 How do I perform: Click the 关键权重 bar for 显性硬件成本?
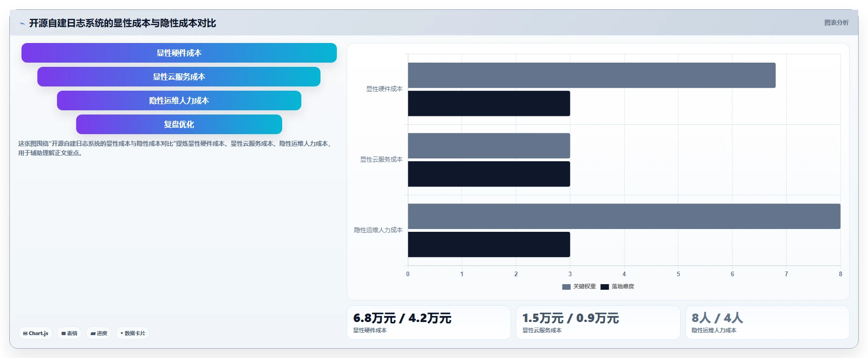[x=591, y=75]
